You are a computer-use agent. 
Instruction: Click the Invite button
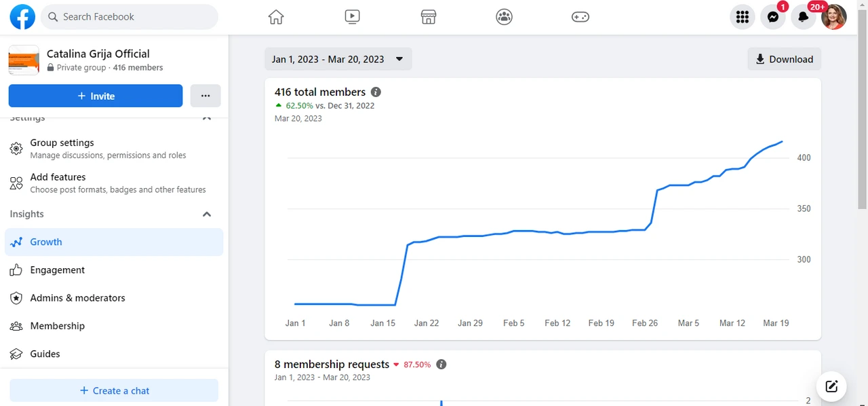(96, 96)
